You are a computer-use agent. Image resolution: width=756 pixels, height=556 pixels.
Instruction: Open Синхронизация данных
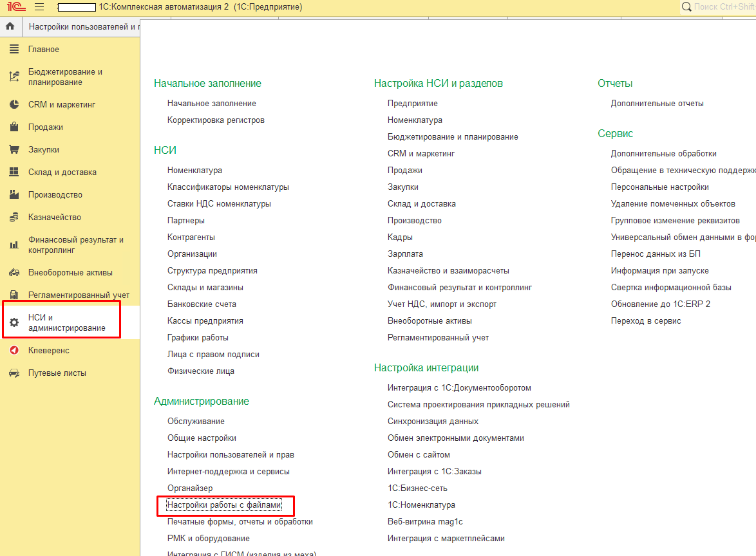point(433,421)
